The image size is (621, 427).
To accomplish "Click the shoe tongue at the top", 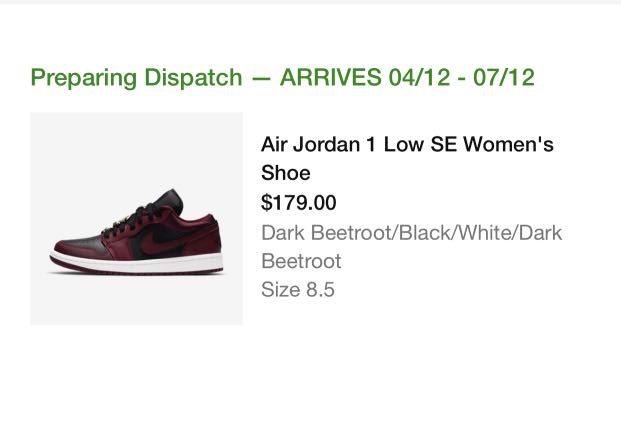I will click(171, 200).
